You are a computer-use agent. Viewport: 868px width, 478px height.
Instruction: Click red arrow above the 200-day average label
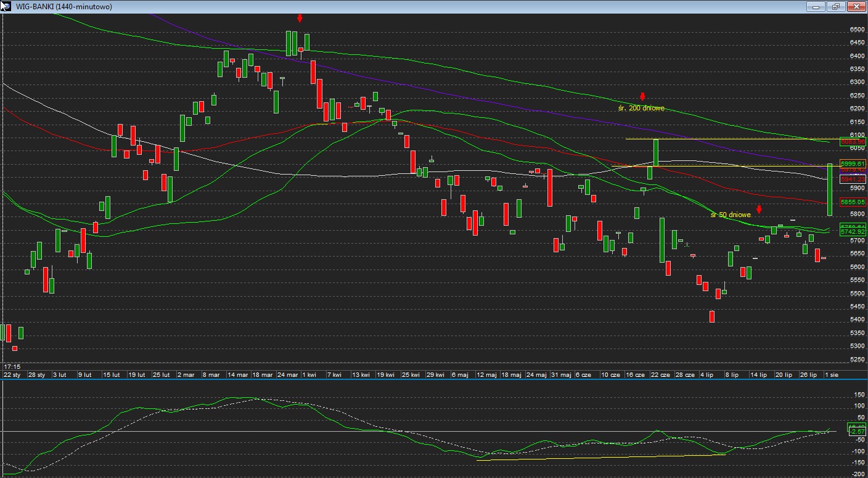click(642, 96)
